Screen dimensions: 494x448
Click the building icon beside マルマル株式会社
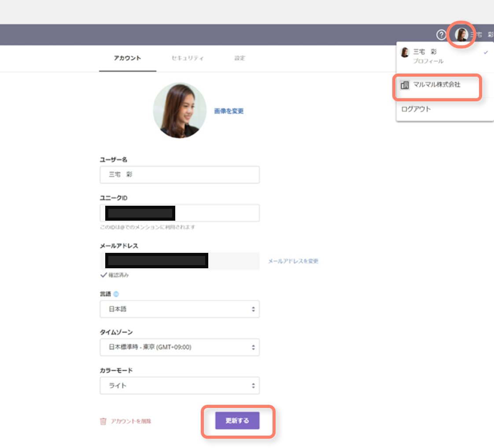click(405, 85)
